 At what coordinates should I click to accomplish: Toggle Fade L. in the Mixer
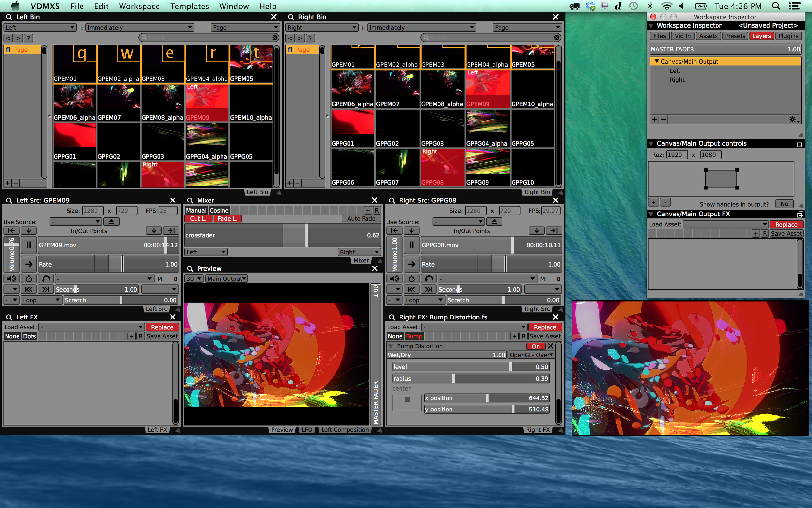pyautogui.click(x=228, y=218)
